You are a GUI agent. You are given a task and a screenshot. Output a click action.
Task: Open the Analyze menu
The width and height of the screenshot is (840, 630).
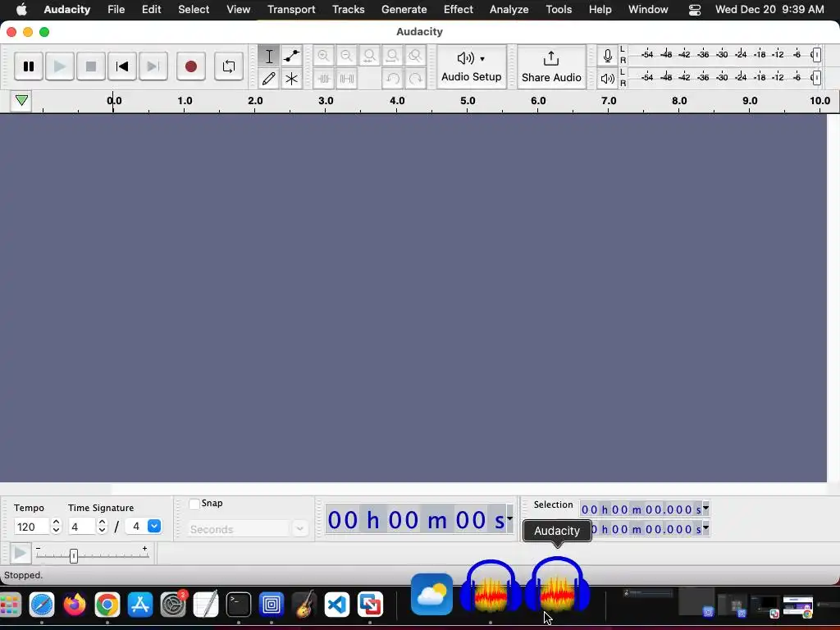(x=509, y=10)
